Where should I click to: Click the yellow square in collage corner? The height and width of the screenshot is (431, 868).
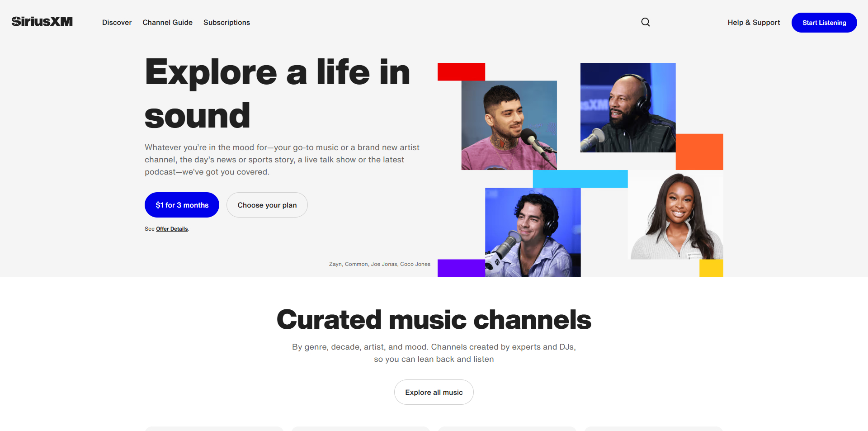711,268
